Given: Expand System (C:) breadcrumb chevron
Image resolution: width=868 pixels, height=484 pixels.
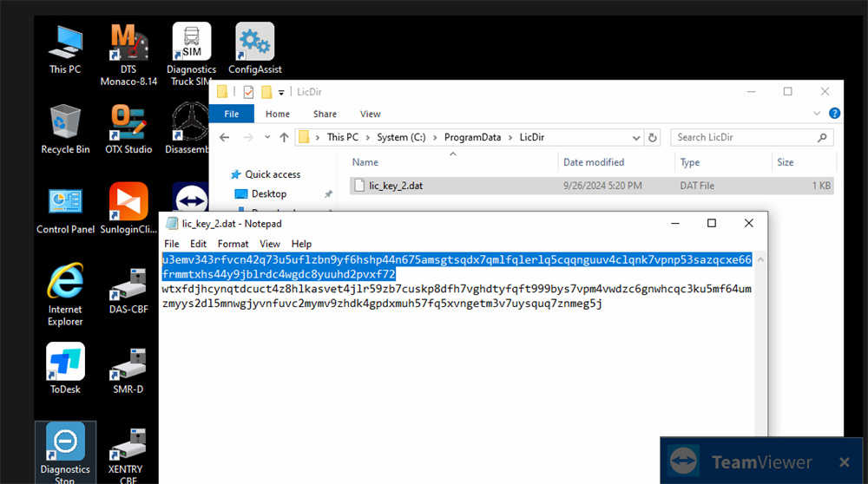Looking at the screenshot, I should 435,137.
